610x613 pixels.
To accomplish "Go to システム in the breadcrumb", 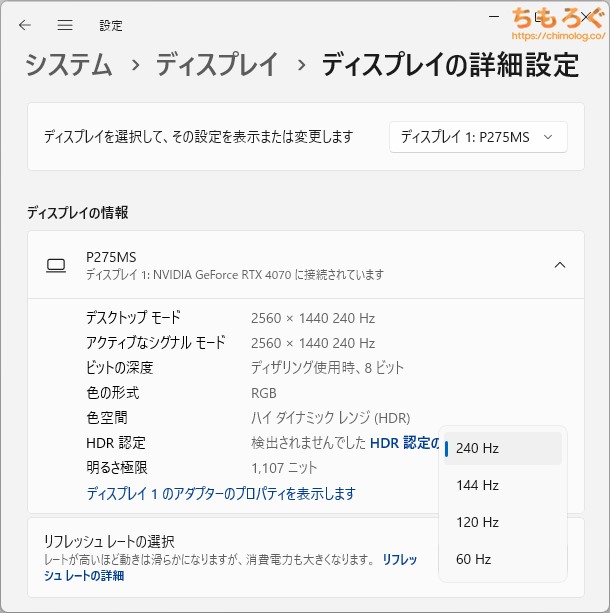I will point(69,66).
